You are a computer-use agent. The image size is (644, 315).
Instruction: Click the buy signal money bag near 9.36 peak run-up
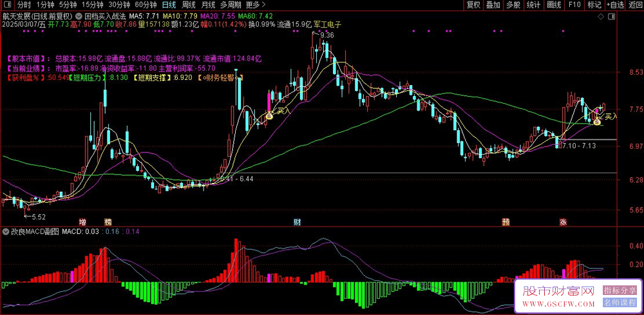269,115
